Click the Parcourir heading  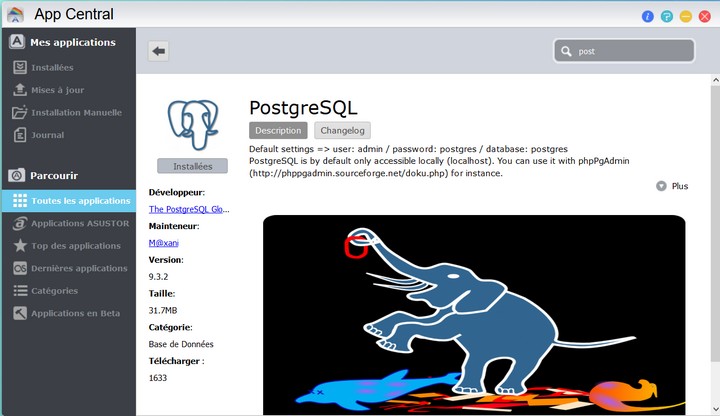click(x=54, y=175)
